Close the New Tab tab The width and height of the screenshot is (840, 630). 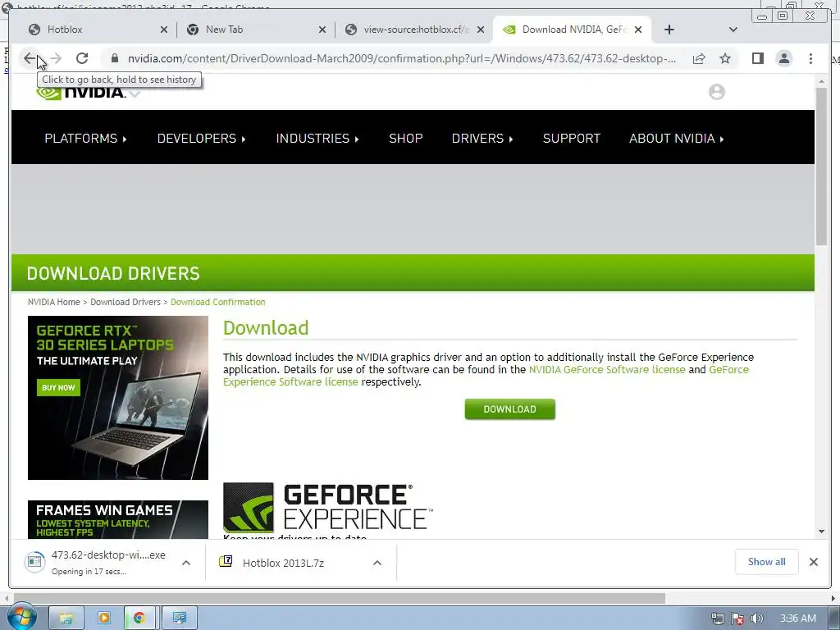click(322, 30)
